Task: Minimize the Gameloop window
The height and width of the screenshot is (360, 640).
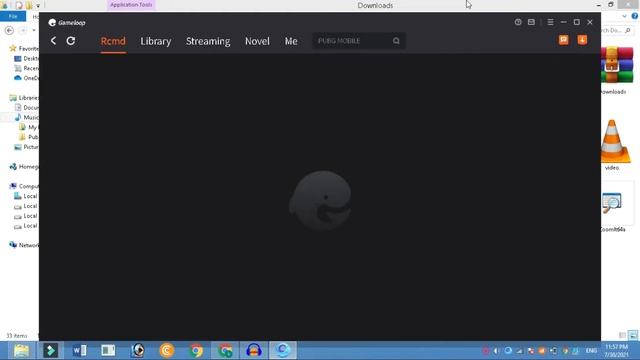Action: coord(564,22)
